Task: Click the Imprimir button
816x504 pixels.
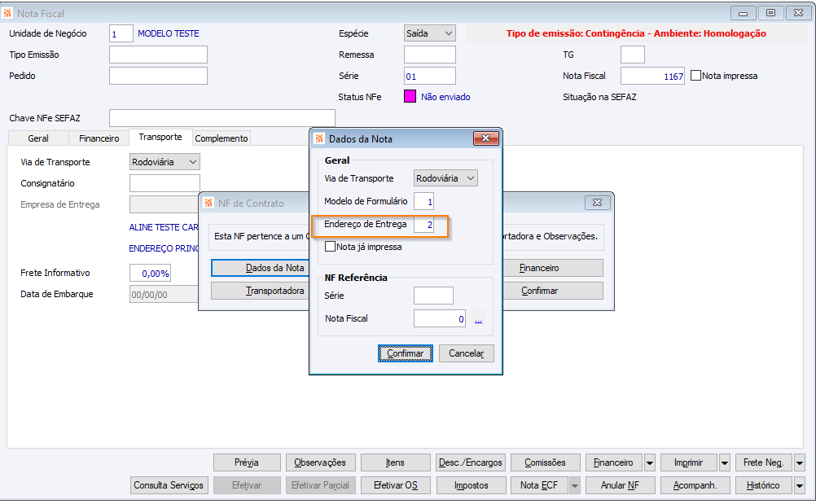Action: [689, 462]
